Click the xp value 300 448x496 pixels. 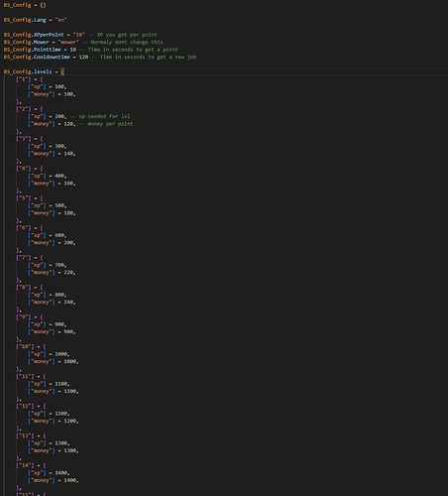(x=59, y=146)
